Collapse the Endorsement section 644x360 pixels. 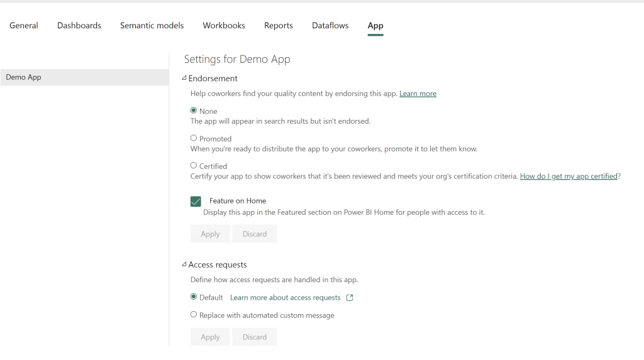point(184,79)
